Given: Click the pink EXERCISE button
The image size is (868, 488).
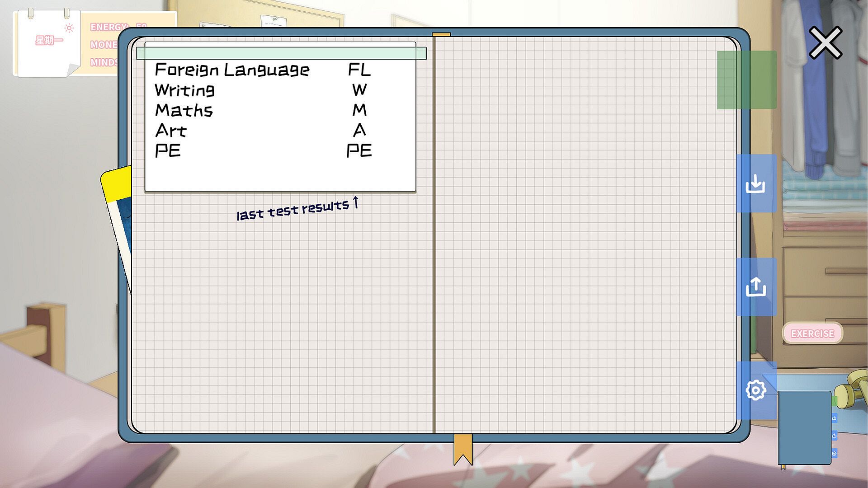Looking at the screenshot, I should pyautogui.click(x=812, y=333).
